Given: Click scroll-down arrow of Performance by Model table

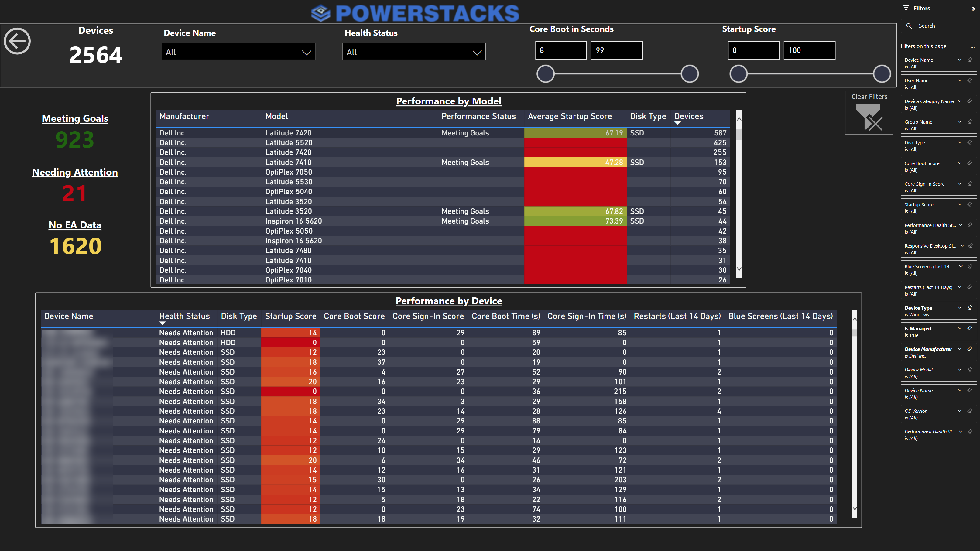Looking at the screenshot, I should click(x=739, y=269).
